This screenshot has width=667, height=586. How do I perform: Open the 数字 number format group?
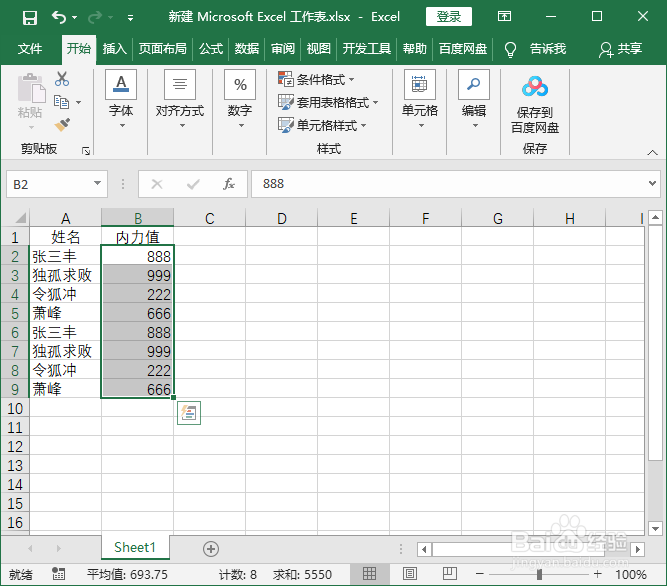tap(240, 100)
